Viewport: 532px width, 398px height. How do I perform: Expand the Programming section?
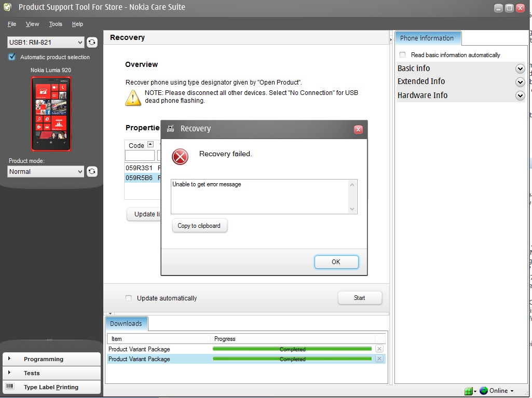51,359
